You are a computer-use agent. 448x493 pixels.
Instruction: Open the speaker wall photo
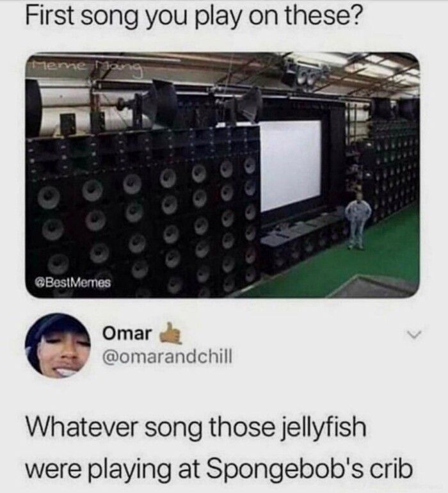point(222,175)
